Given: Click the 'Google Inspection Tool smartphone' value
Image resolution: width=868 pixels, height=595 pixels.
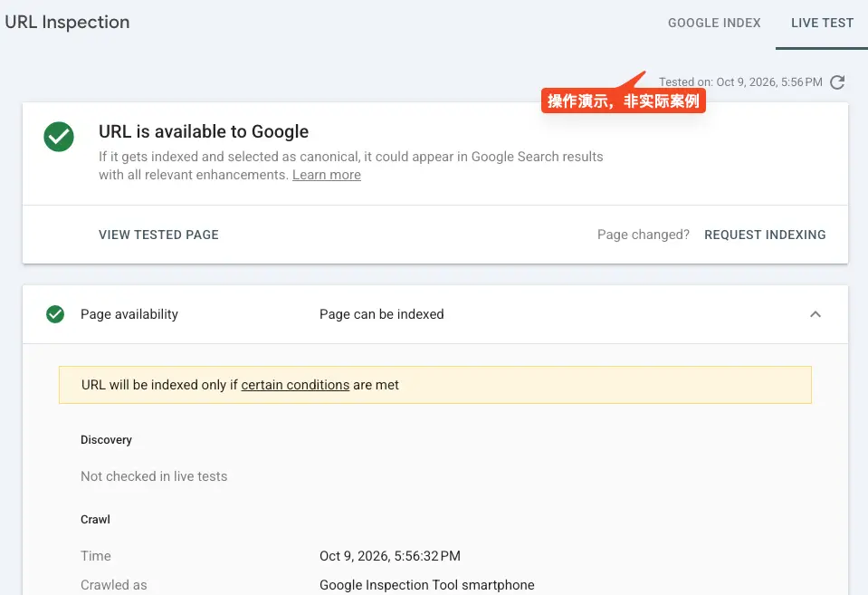Looking at the screenshot, I should 427,585.
